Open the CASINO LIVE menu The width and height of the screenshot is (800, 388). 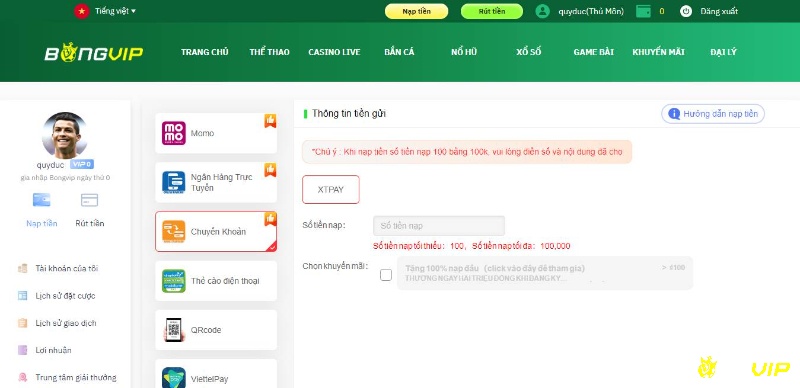click(x=334, y=52)
